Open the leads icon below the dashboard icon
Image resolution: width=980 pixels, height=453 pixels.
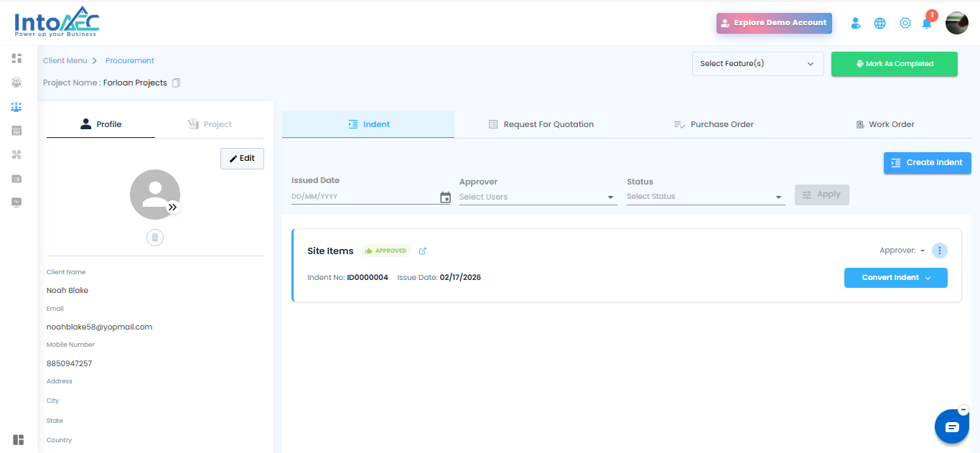coord(17,82)
